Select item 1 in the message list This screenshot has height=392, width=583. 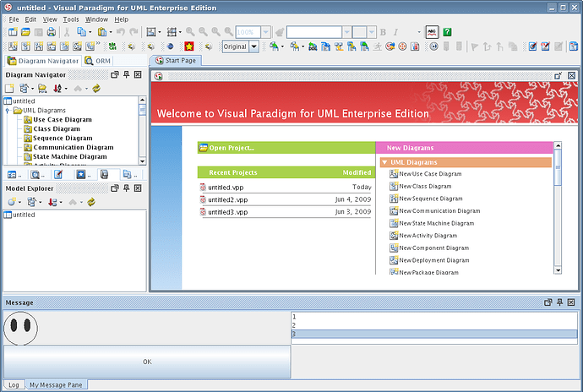(434, 317)
